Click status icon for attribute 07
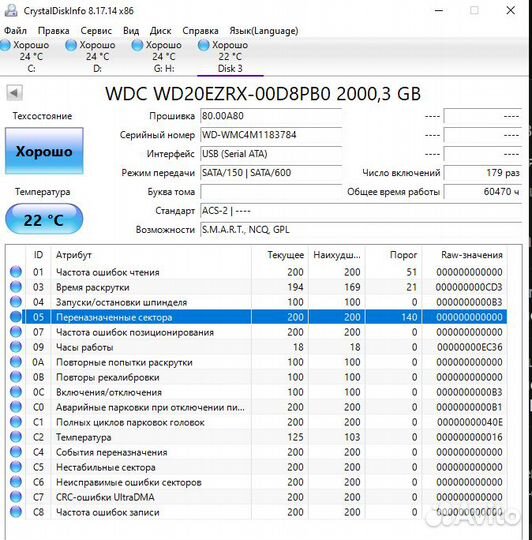This screenshot has height=540, width=532. click(x=16, y=332)
